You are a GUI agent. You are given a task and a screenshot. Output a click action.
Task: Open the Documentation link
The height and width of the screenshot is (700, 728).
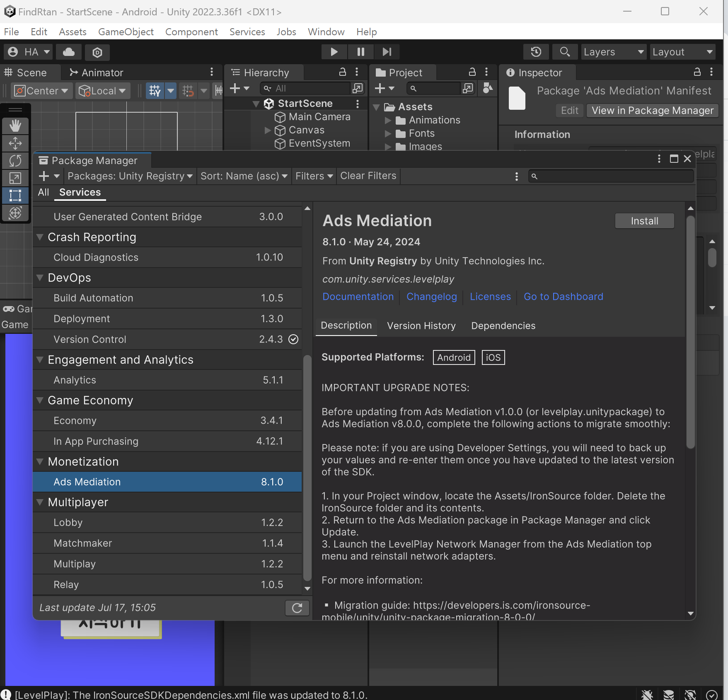pyautogui.click(x=358, y=297)
